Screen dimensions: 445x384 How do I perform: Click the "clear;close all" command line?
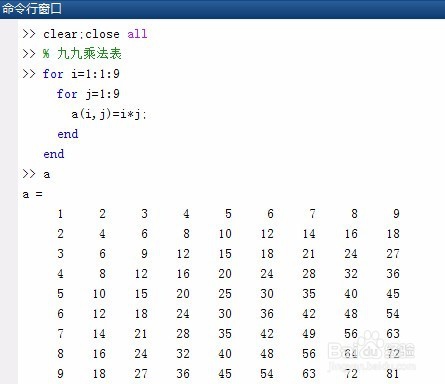pos(95,34)
